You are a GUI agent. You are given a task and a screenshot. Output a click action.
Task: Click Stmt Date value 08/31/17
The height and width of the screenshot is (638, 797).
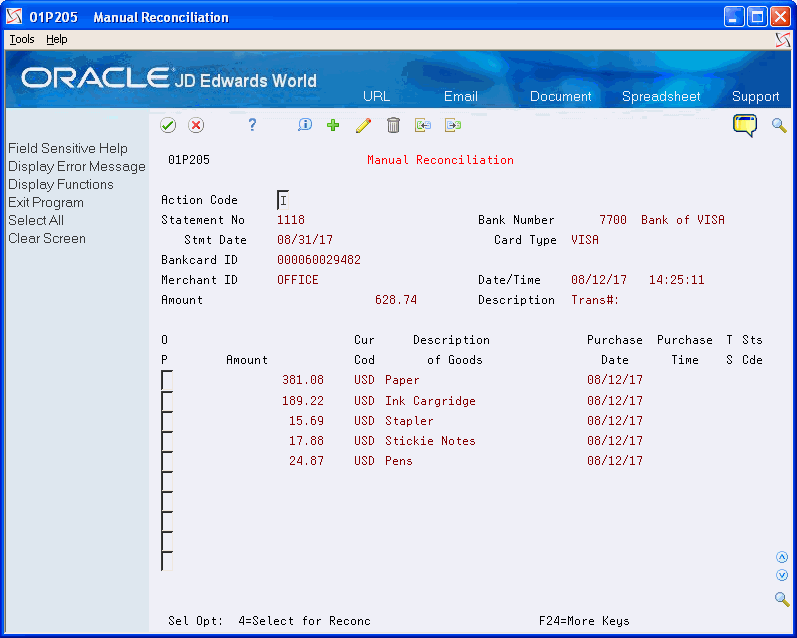tap(305, 240)
